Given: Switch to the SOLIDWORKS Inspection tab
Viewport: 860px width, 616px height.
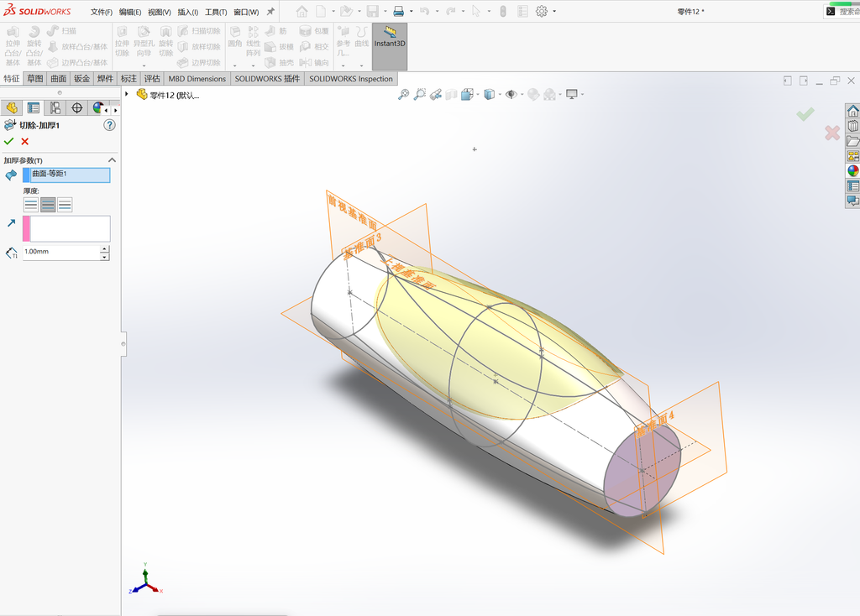Looking at the screenshot, I should click(x=351, y=78).
